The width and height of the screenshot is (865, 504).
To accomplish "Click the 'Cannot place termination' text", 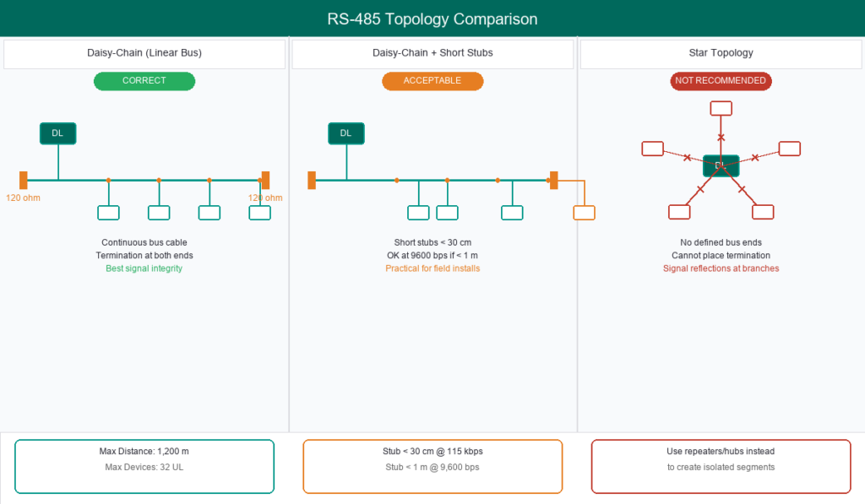I will click(x=721, y=256).
